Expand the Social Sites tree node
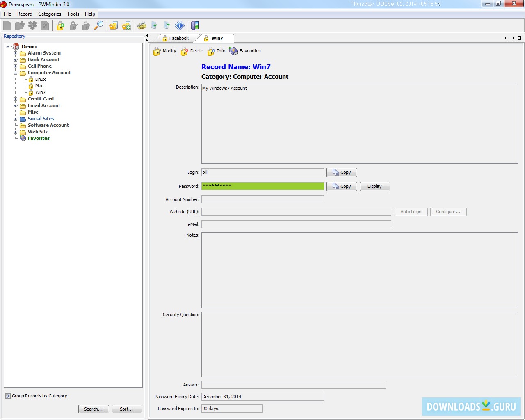The height and width of the screenshot is (420, 525). pyautogui.click(x=16, y=119)
